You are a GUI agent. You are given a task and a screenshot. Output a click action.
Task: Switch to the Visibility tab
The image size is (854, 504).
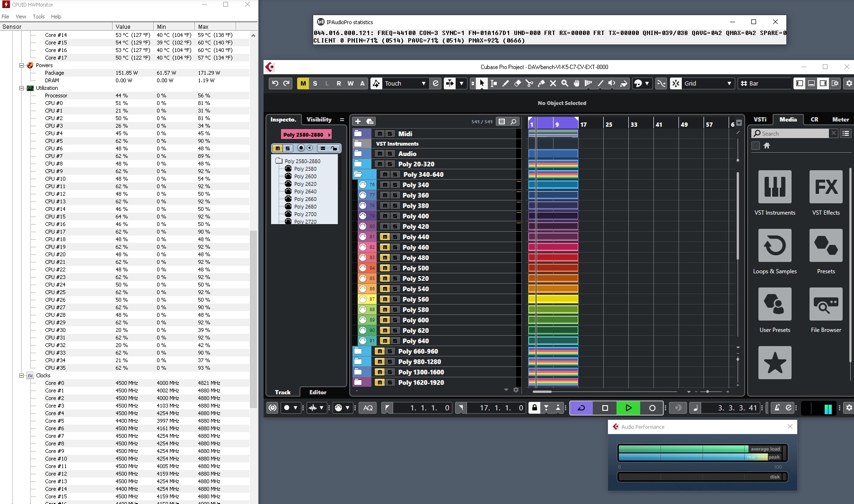319,120
